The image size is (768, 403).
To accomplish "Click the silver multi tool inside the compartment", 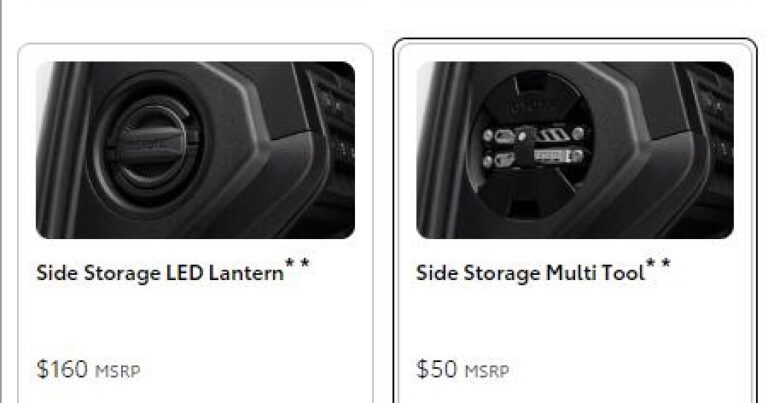I will click(533, 146).
